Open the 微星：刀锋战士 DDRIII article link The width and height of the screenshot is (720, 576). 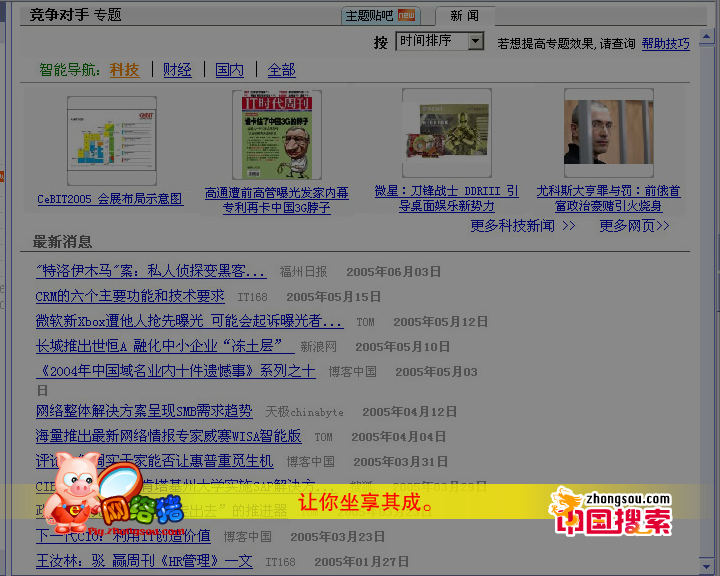coord(447,198)
